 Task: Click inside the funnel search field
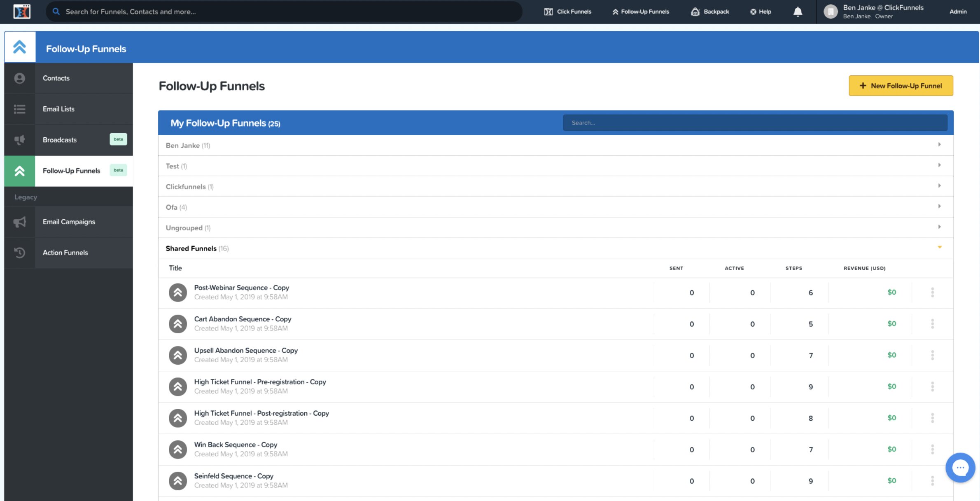coord(755,122)
